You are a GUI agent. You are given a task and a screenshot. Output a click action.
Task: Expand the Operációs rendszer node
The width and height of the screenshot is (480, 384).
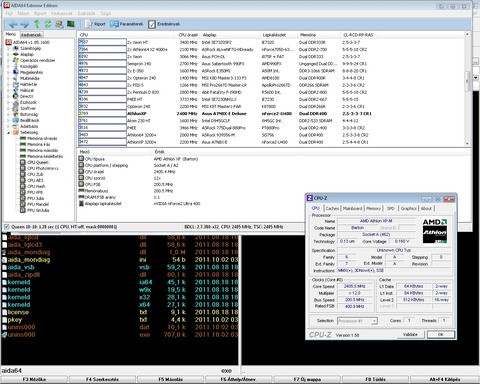(x=8, y=60)
